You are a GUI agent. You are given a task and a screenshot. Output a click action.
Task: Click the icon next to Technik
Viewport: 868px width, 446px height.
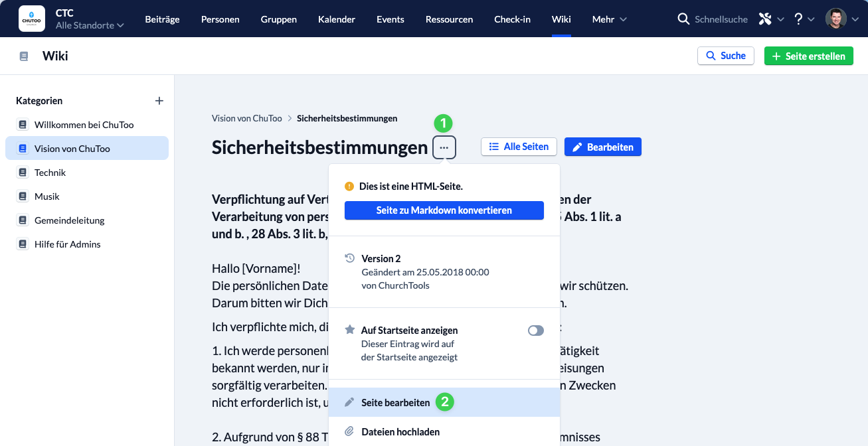pos(23,173)
